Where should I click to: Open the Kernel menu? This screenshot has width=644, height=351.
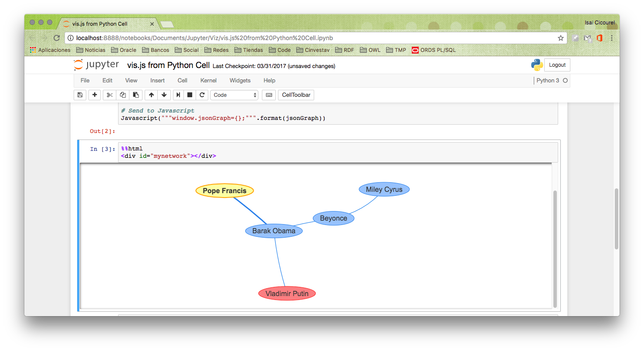click(x=208, y=80)
